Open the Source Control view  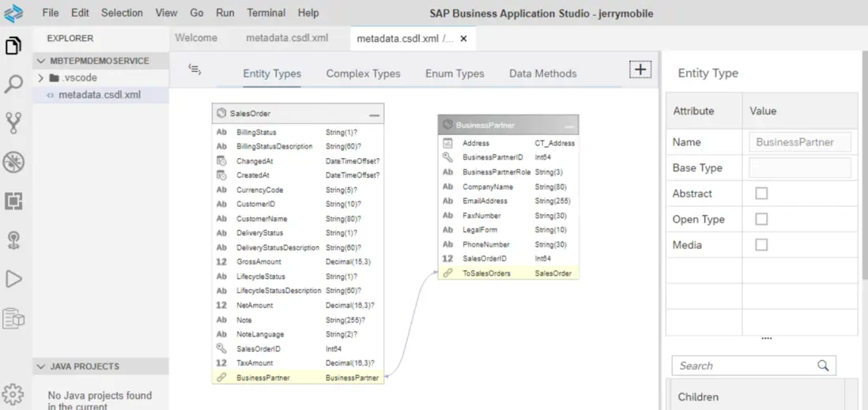[x=13, y=122]
